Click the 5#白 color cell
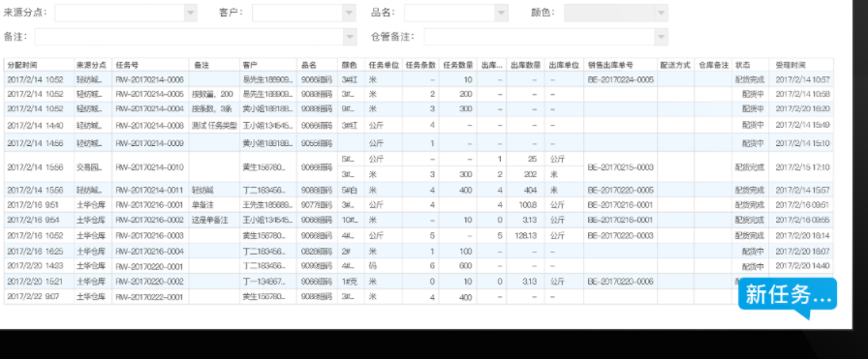 [x=352, y=190]
